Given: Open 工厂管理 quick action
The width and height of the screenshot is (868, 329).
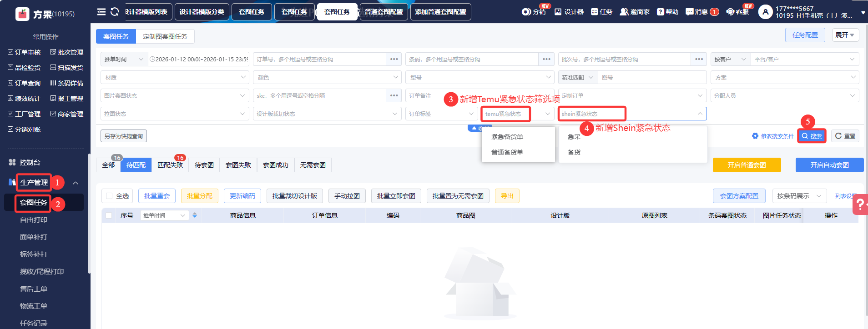Looking at the screenshot, I should 24,114.
